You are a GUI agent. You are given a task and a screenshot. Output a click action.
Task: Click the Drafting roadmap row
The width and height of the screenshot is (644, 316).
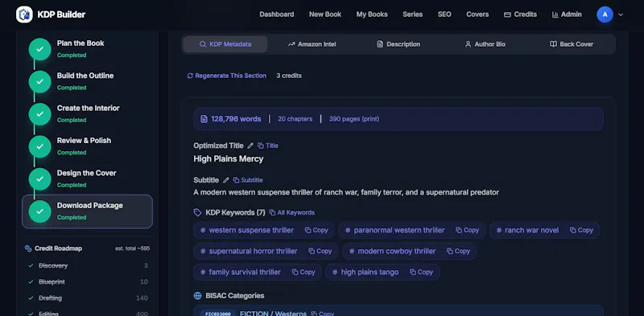tap(88, 298)
